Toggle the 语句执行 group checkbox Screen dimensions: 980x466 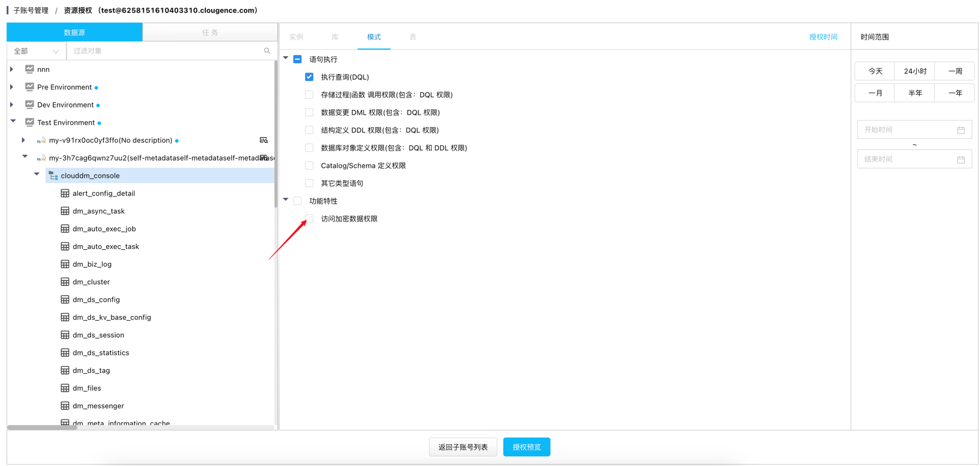click(x=297, y=59)
